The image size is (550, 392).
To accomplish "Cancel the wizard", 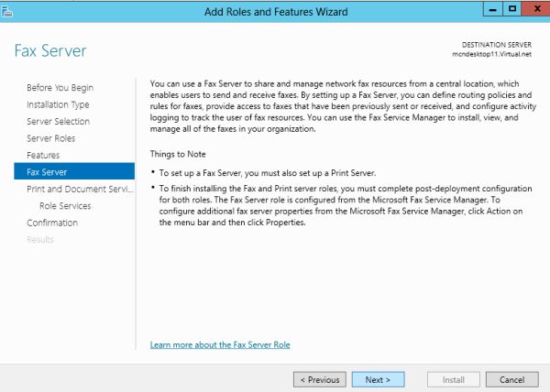I will [511, 379].
